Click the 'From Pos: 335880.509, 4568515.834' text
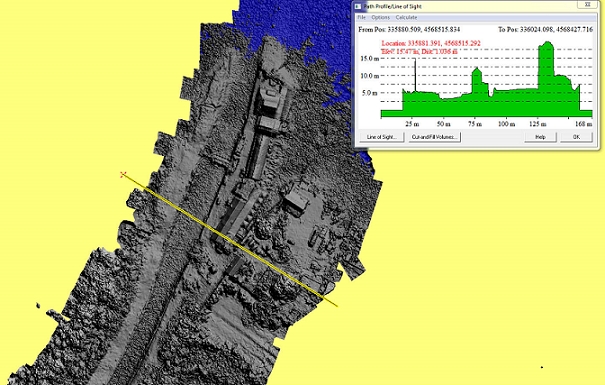Viewport: 605px width, 385px height. point(409,29)
